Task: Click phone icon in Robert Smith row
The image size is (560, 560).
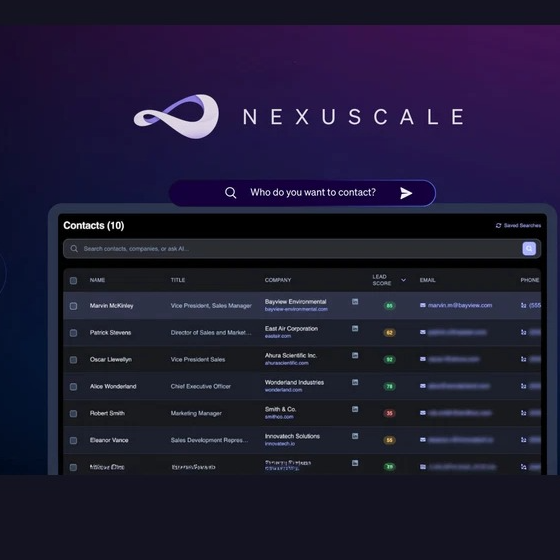Action: click(523, 413)
